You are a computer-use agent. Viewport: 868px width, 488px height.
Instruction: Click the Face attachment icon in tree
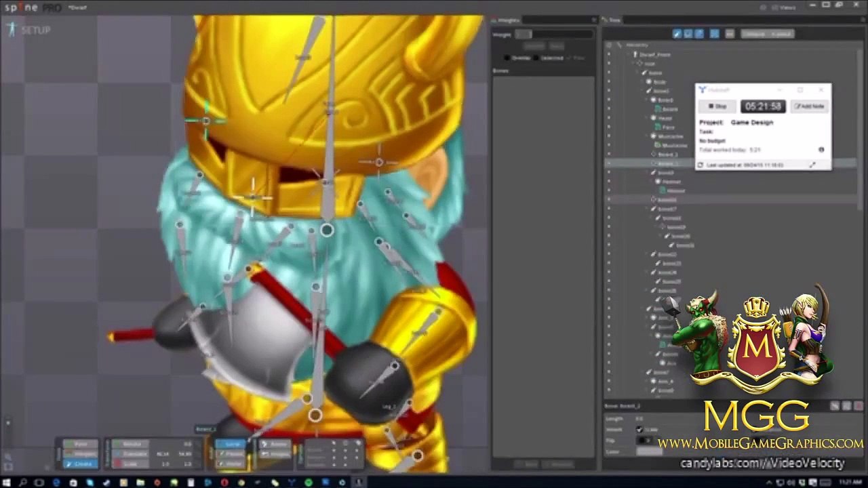(x=658, y=127)
